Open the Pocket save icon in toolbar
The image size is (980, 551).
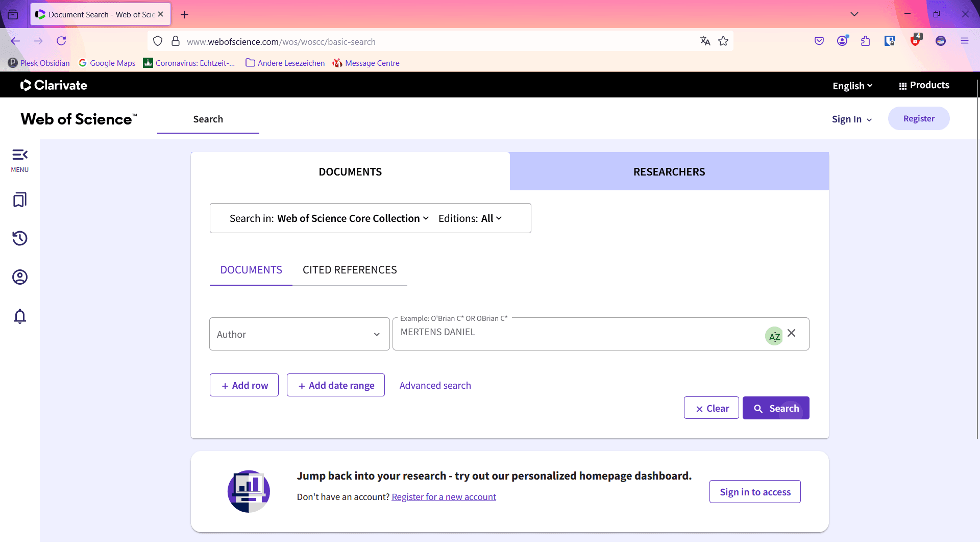(x=819, y=41)
